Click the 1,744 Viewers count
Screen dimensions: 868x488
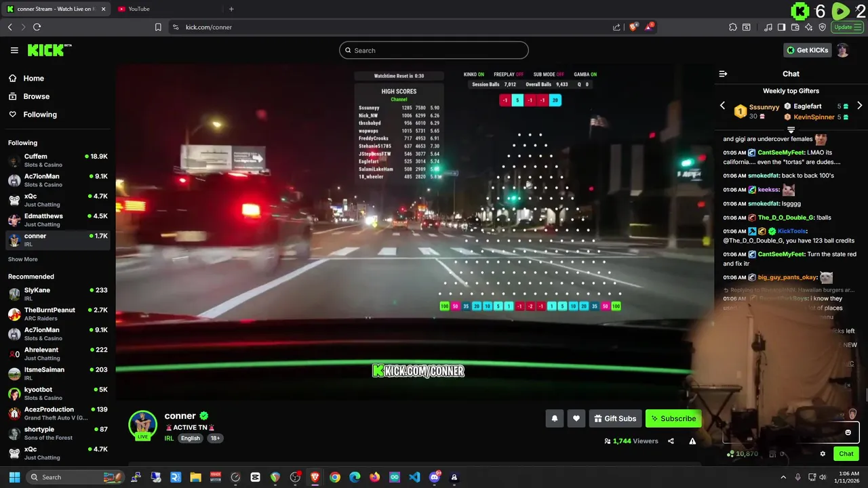pyautogui.click(x=631, y=441)
